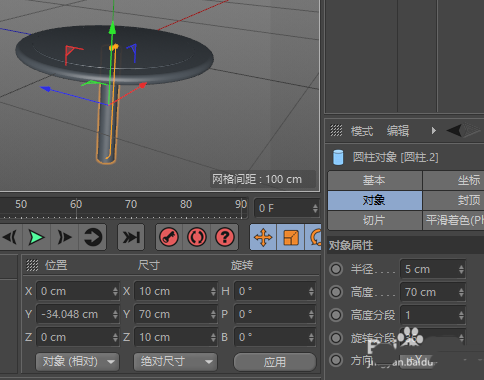The height and width of the screenshot is (380, 484).
Task: Jump to end of animation
Action: tap(131, 237)
